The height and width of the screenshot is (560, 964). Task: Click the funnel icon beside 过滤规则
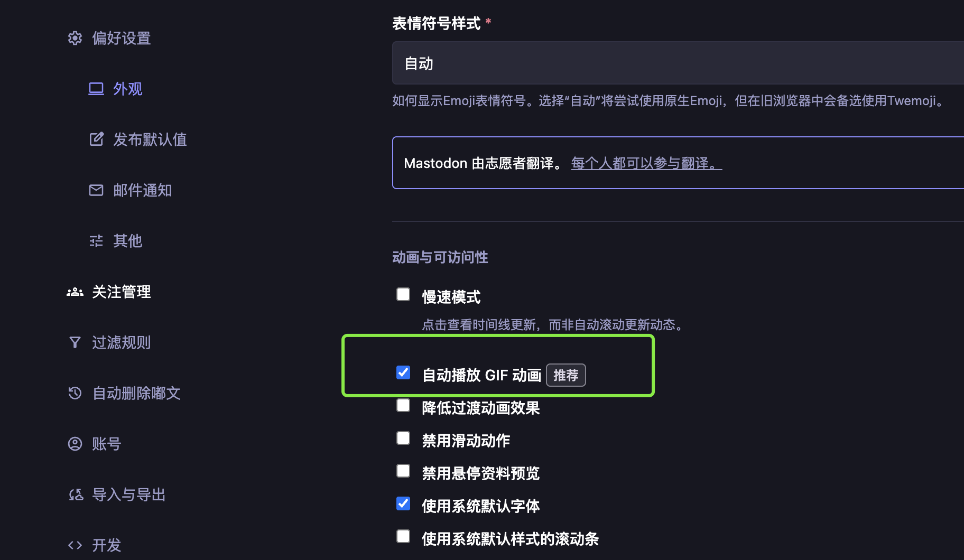pos(75,342)
